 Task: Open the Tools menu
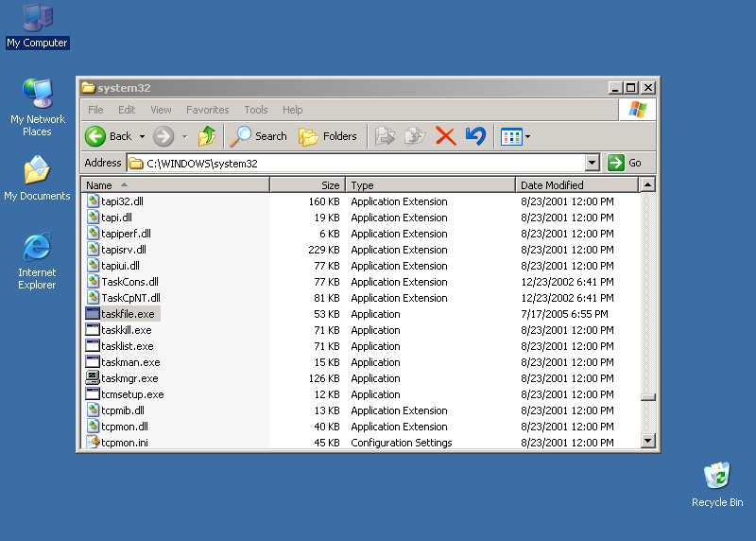(x=255, y=110)
